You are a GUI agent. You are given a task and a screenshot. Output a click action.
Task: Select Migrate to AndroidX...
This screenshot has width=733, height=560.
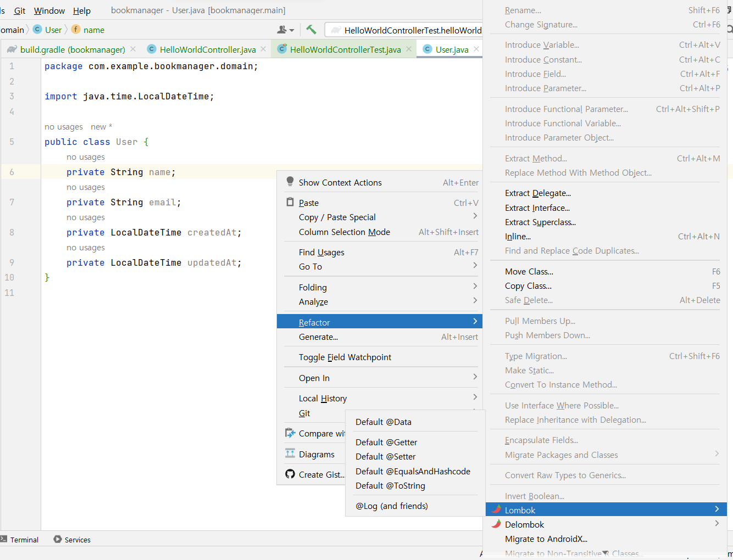click(x=606, y=539)
